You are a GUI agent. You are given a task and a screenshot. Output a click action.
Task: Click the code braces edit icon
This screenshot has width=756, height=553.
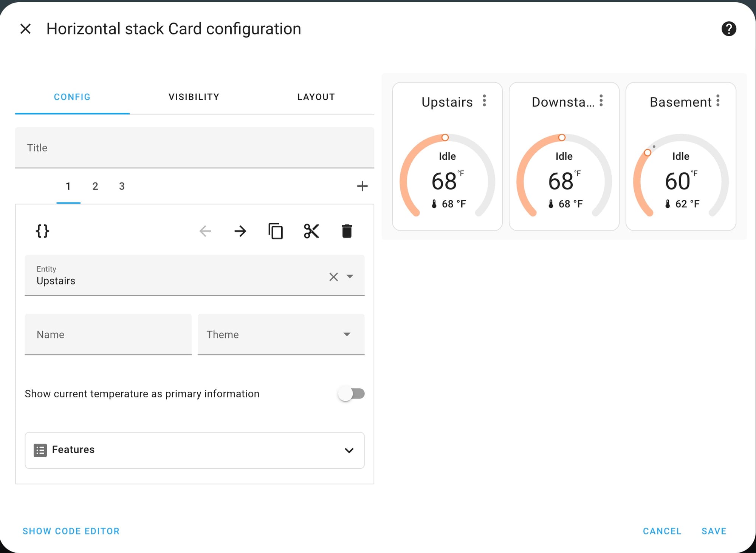pos(42,231)
